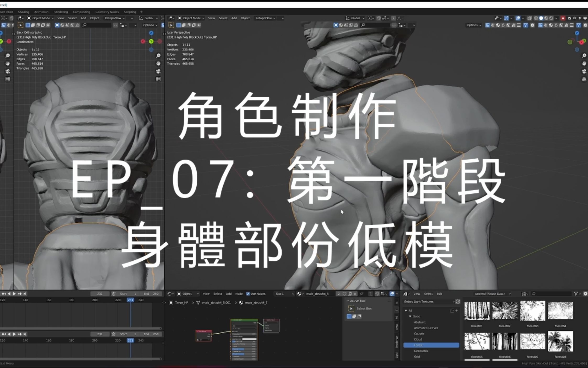Open the Node menu in the shader editor
588x368 pixels.
[239, 294]
